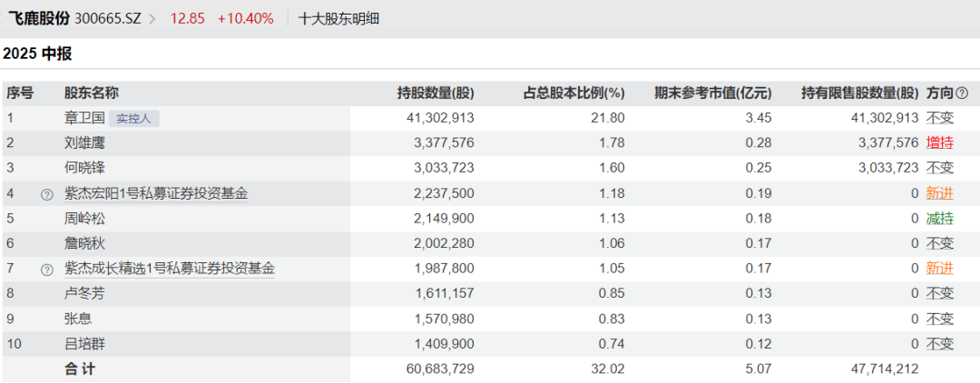Image resolution: width=980 pixels, height=383 pixels.
Task: Open 紫杰成长精选1号私募证券投资基金 link
Action: (x=170, y=270)
